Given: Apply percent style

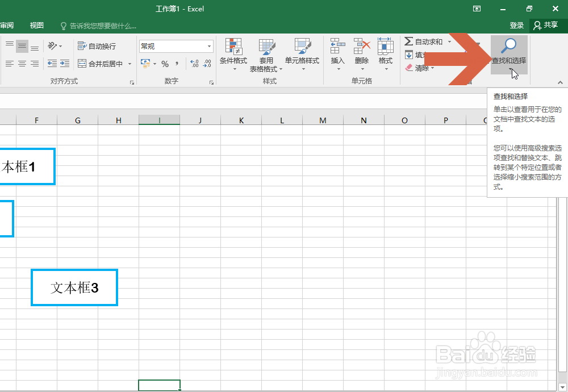Looking at the screenshot, I should [x=165, y=64].
